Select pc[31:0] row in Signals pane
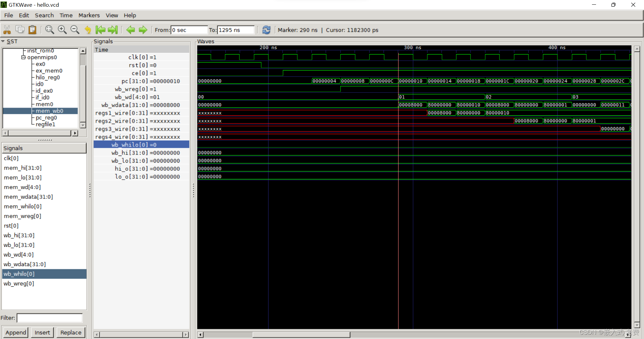Image resolution: width=644 pixels, height=339 pixels. pos(141,81)
